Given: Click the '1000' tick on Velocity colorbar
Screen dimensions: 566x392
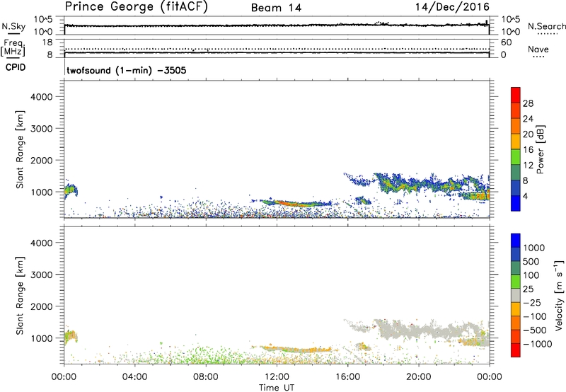Looking at the screenshot, I should (x=533, y=248).
